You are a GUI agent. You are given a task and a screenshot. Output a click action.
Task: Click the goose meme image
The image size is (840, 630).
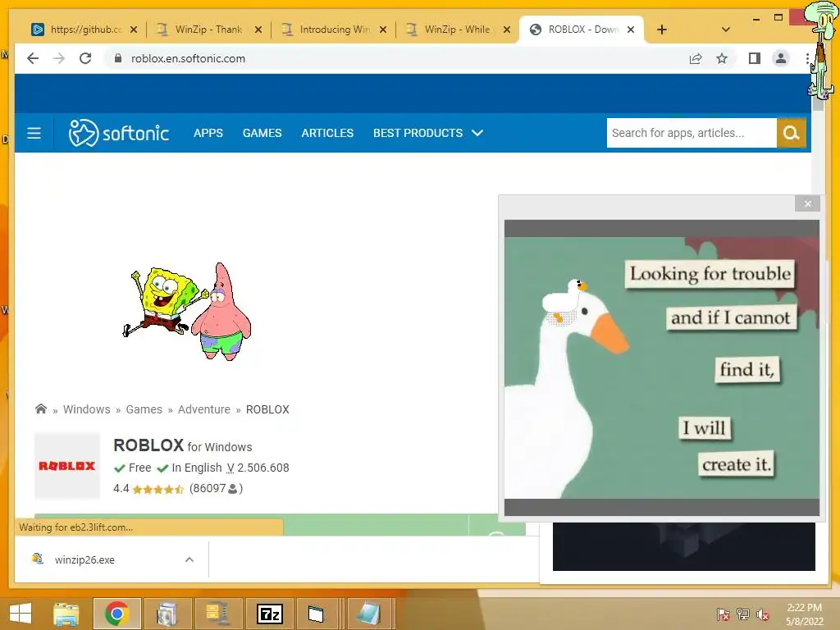(x=662, y=367)
